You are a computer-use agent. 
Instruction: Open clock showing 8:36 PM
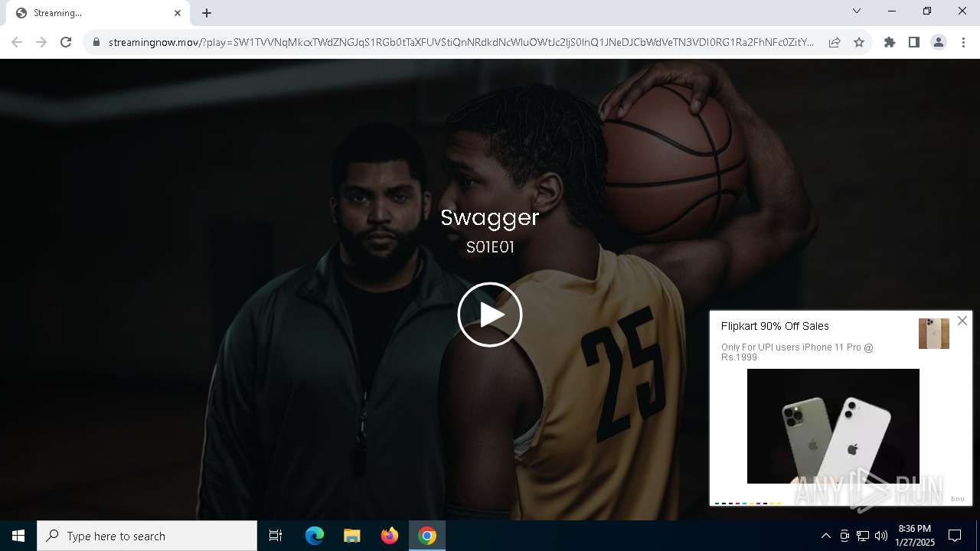tap(915, 536)
